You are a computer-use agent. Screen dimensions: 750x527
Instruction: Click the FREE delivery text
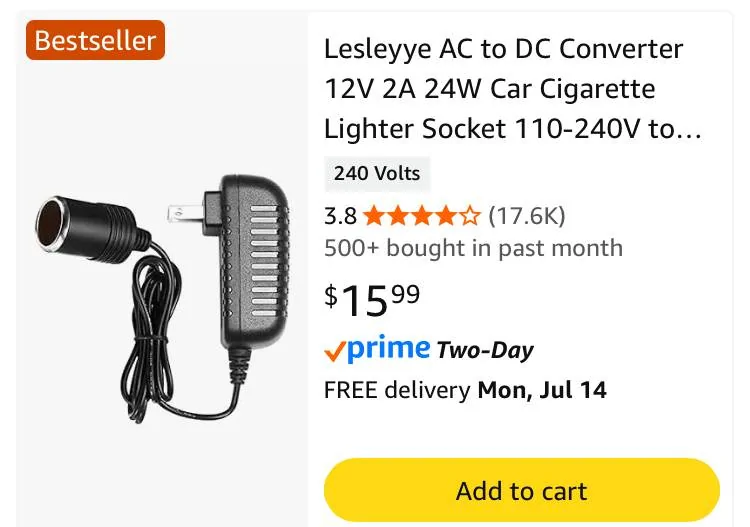coord(397,389)
